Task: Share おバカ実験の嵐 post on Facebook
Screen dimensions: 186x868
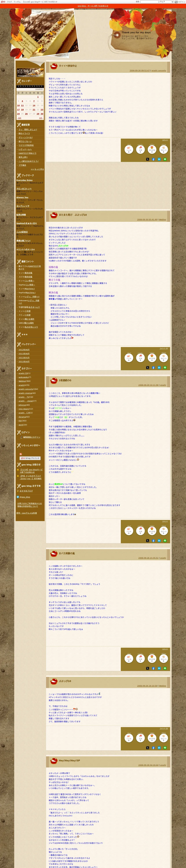Action: 153,668
